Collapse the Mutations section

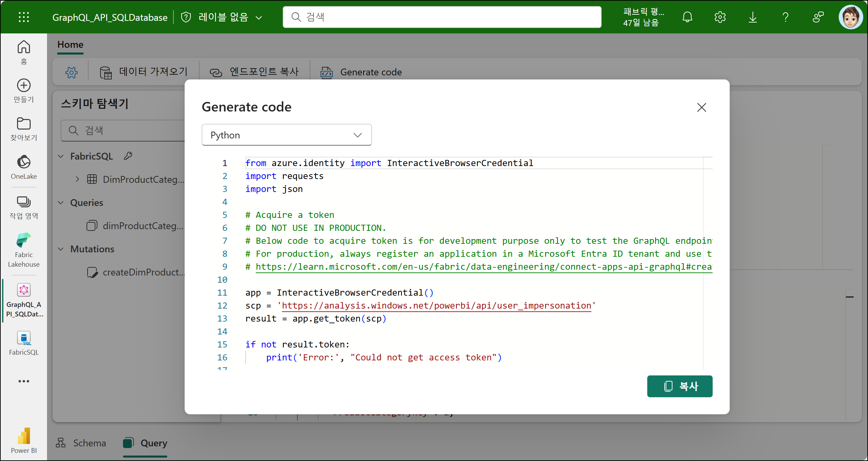61,249
